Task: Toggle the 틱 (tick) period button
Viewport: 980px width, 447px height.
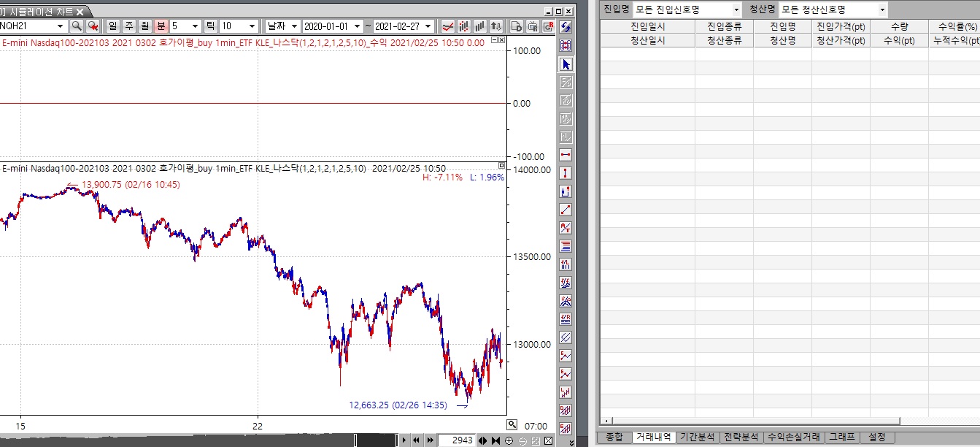Action: pos(211,26)
